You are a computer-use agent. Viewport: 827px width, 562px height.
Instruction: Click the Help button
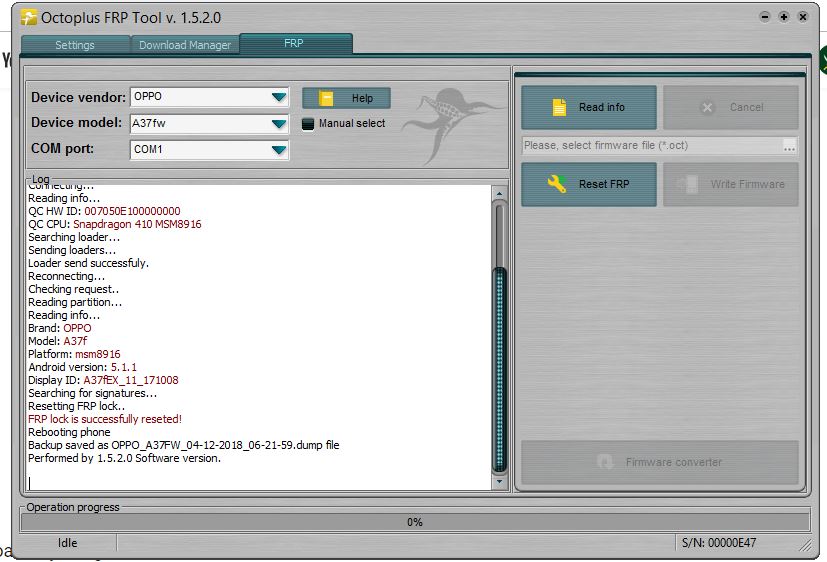point(347,99)
